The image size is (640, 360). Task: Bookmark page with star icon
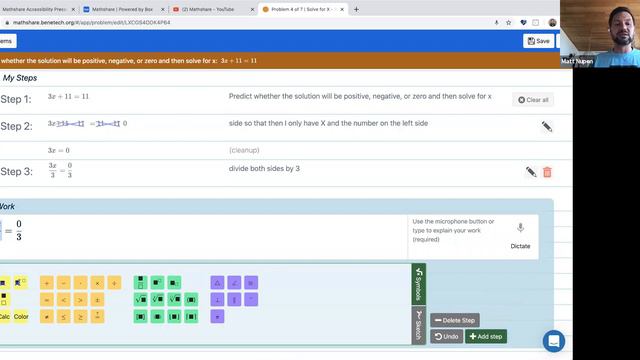click(x=509, y=23)
